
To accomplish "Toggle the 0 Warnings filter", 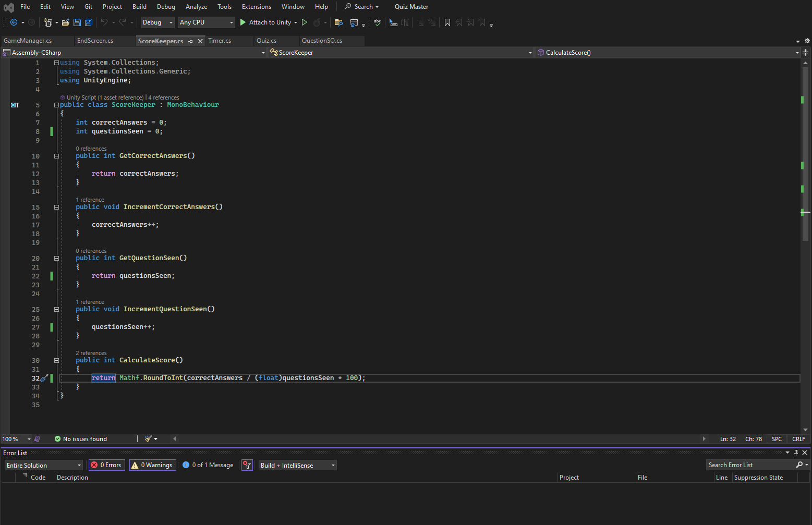I will pos(152,465).
